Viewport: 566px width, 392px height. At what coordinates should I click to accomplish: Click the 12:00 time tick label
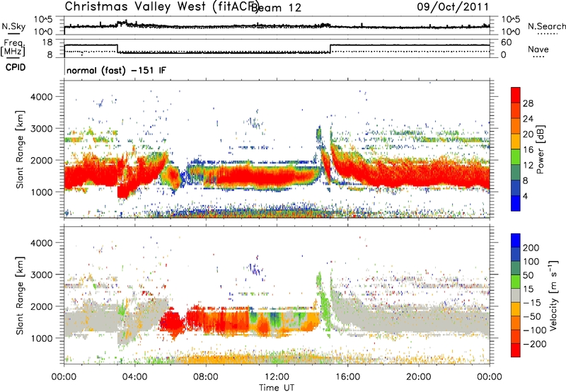point(277,377)
